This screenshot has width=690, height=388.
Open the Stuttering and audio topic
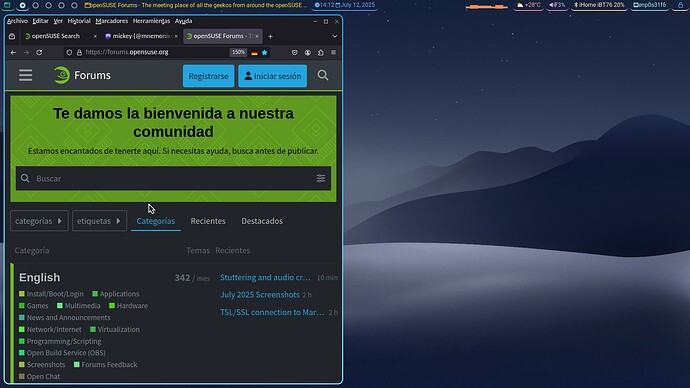pyautogui.click(x=265, y=278)
